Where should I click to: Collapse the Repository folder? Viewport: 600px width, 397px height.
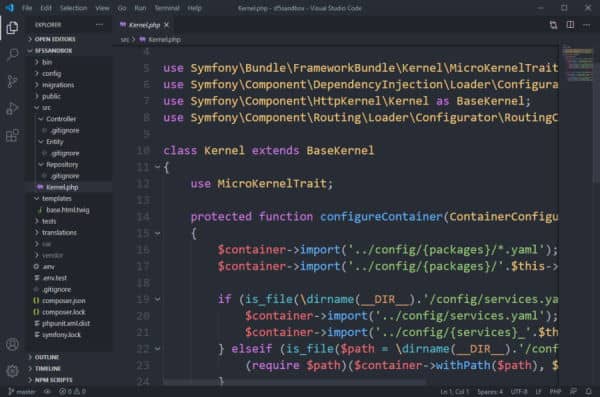coord(69,165)
